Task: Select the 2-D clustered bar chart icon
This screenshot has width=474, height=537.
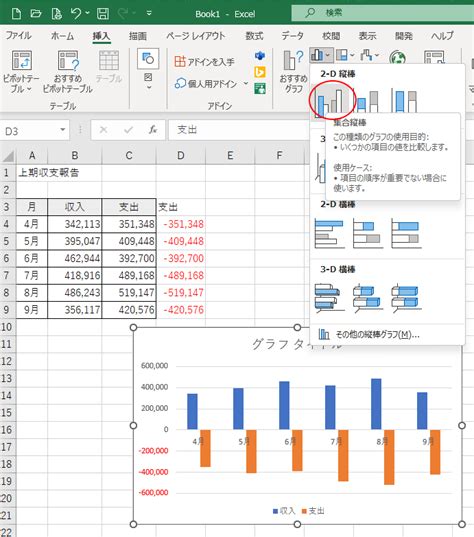Action: click(329, 234)
